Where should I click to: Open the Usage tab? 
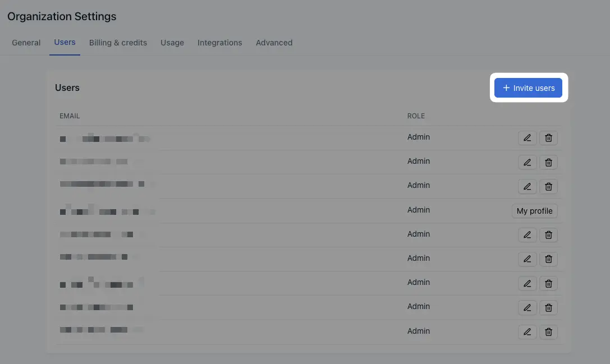coord(172,43)
